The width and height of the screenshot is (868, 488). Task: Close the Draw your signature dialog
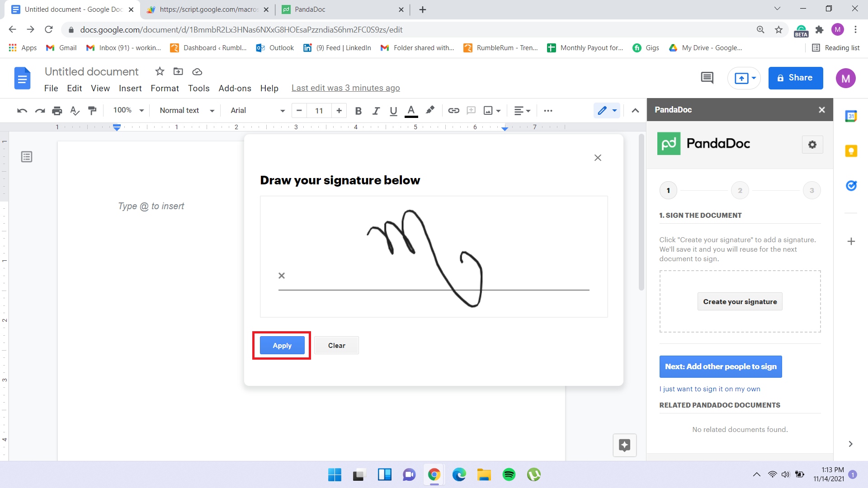click(598, 158)
